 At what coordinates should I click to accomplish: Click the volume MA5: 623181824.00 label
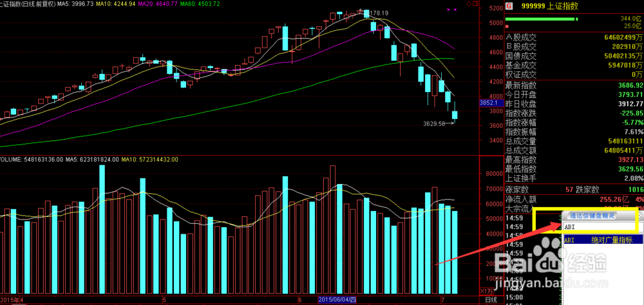[x=92, y=160]
